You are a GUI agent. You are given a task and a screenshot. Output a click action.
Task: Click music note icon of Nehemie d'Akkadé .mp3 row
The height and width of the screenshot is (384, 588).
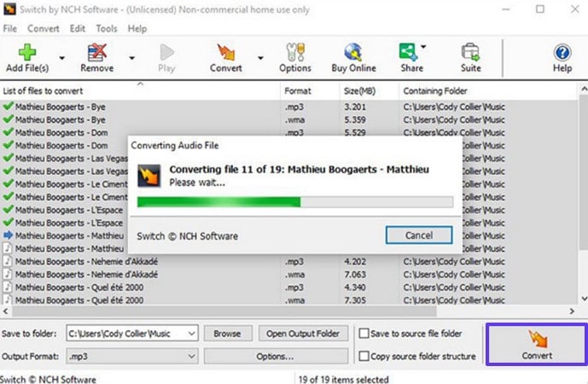click(8, 261)
